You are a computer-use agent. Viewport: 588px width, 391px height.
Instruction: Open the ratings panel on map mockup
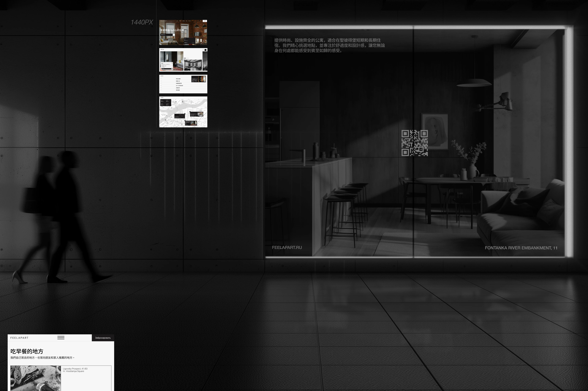click(x=166, y=103)
